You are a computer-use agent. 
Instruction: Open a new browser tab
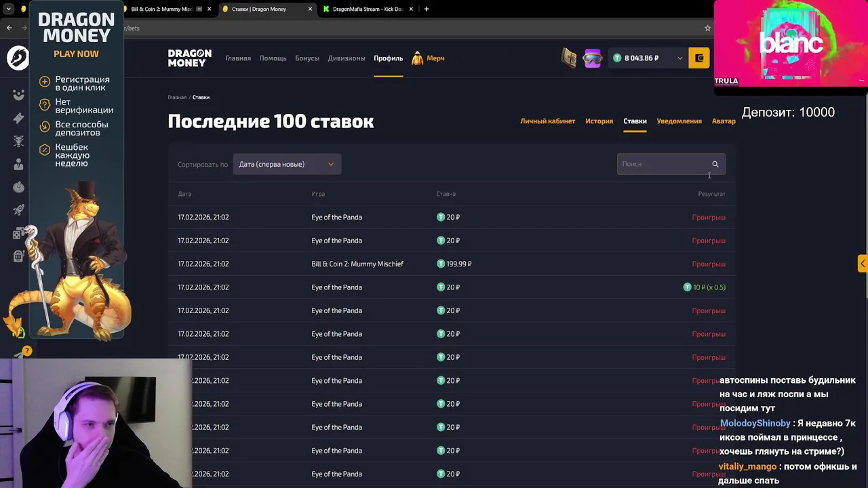click(x=426, y=9)
